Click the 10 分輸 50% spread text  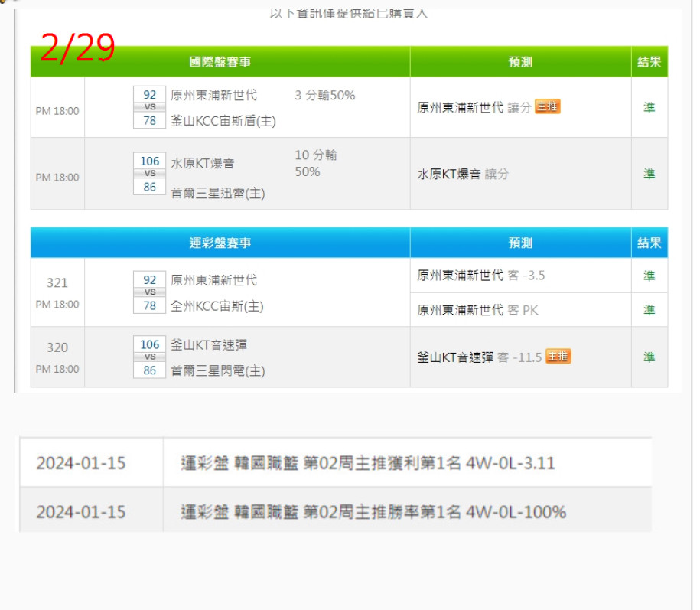(316, 164)
